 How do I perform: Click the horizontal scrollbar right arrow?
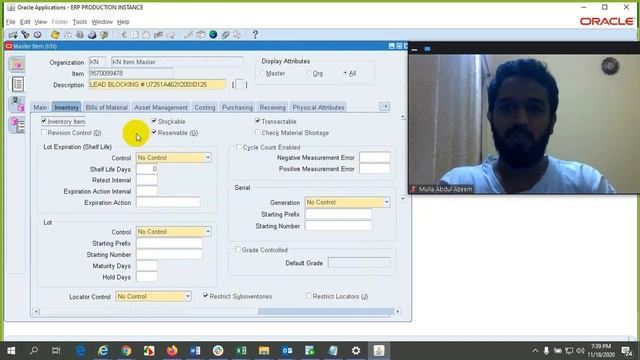[398, 312]
